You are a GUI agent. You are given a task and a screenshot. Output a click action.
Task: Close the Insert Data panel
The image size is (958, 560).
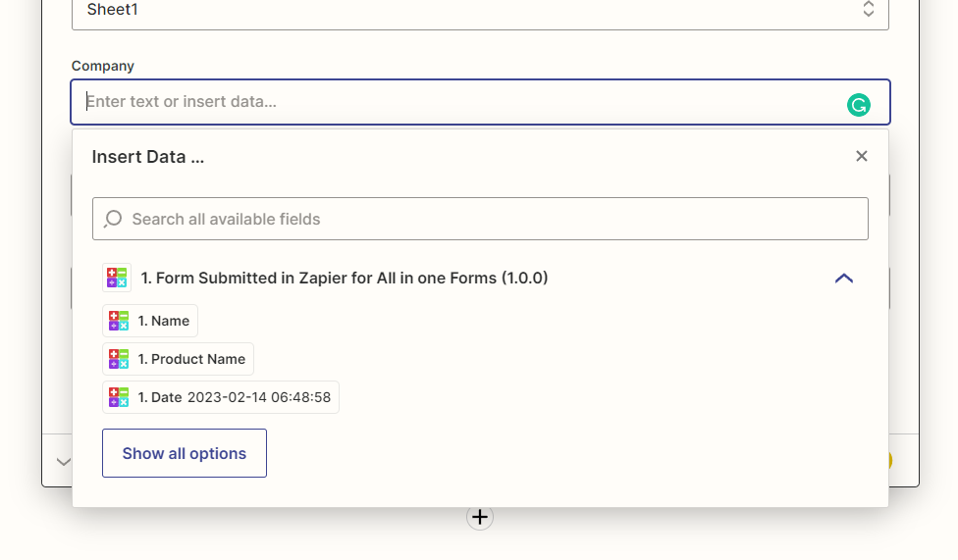pos(862,156)
